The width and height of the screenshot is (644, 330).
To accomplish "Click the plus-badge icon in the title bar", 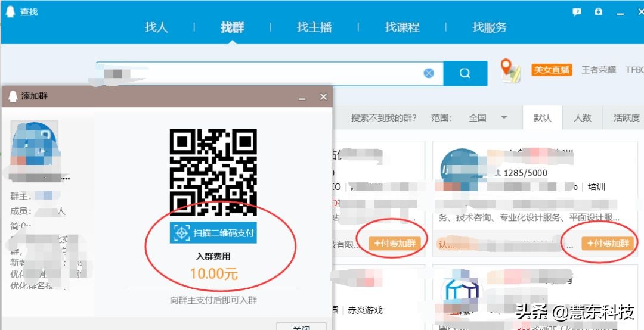I will tap(599, 11).
